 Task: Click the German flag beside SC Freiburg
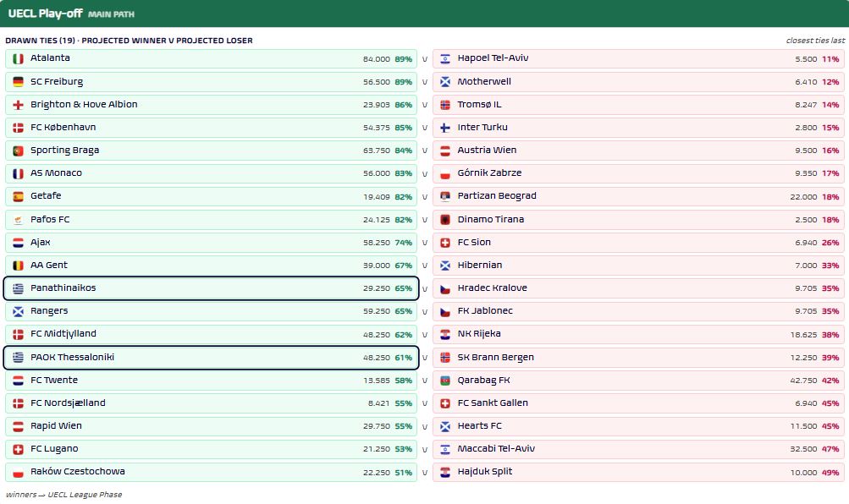click(x=18, y=82)
